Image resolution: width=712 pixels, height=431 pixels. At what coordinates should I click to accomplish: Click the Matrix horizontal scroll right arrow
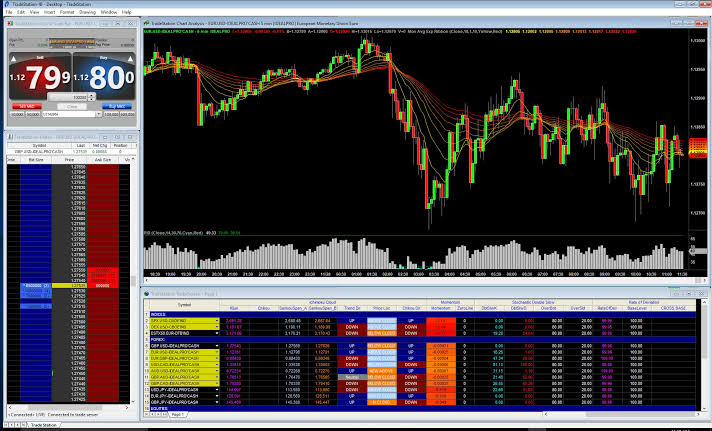[x=127, y=408]
